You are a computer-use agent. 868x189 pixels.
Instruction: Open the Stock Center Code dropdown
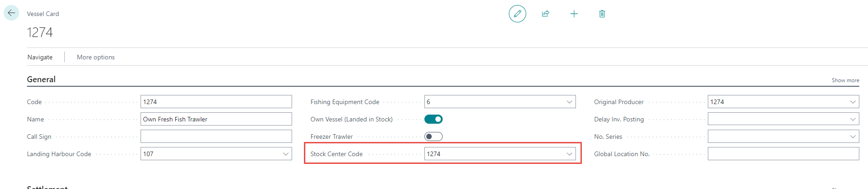click(569, 154)
